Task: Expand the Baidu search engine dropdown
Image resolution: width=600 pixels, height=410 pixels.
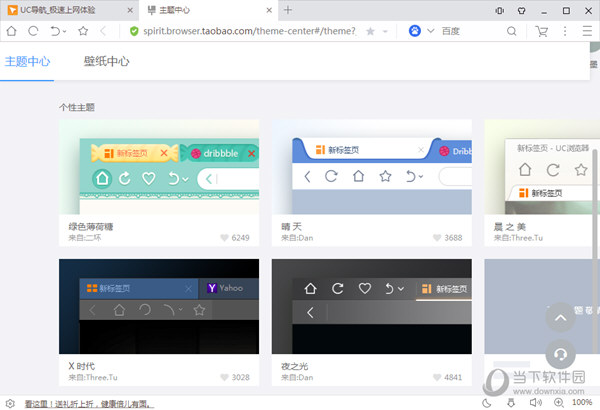Action: [x=431, y=32]
